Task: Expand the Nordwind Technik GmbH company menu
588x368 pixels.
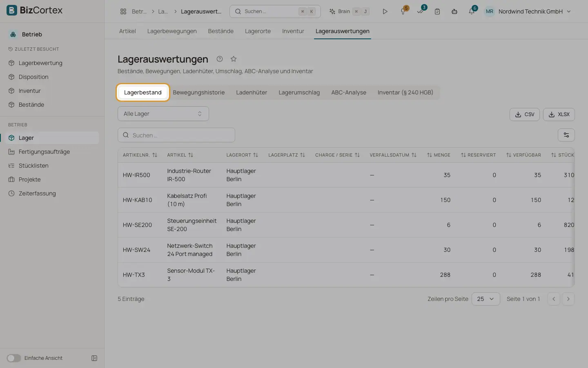Action: coord(535,11)
